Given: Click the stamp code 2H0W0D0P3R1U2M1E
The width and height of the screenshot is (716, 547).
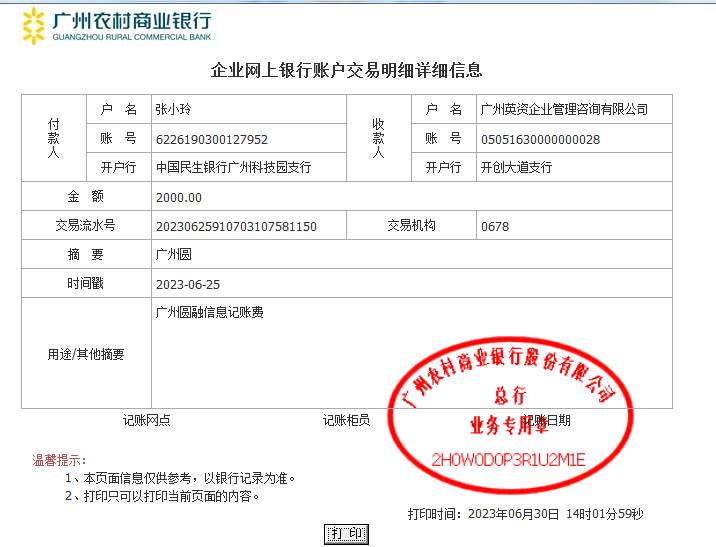Looking at the screenshot, I should 508,460.
